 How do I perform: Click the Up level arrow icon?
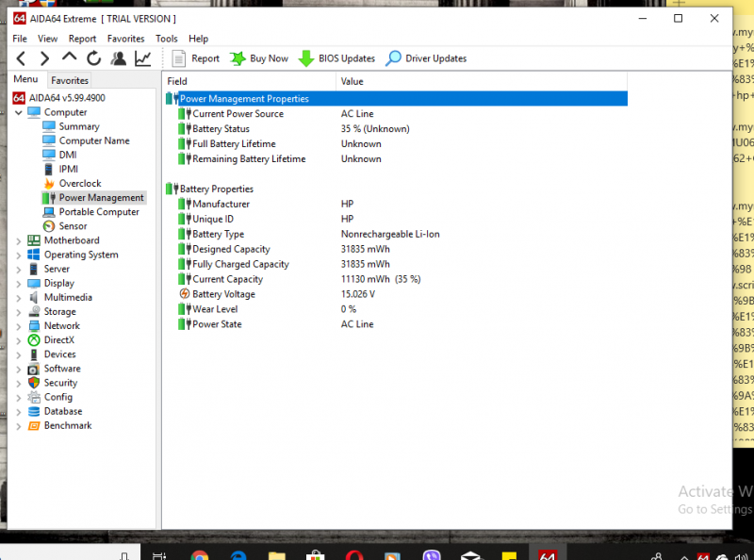point(70,58)
